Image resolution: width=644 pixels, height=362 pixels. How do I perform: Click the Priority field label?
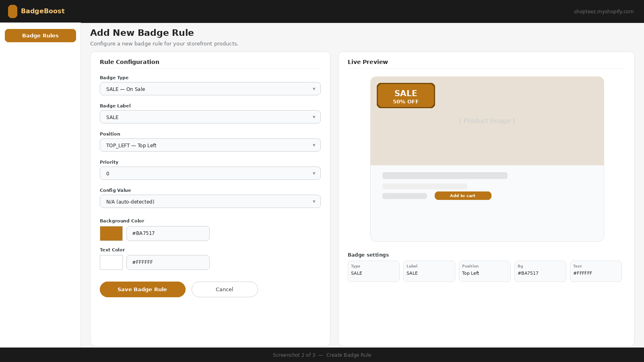[x=109, y=162]
